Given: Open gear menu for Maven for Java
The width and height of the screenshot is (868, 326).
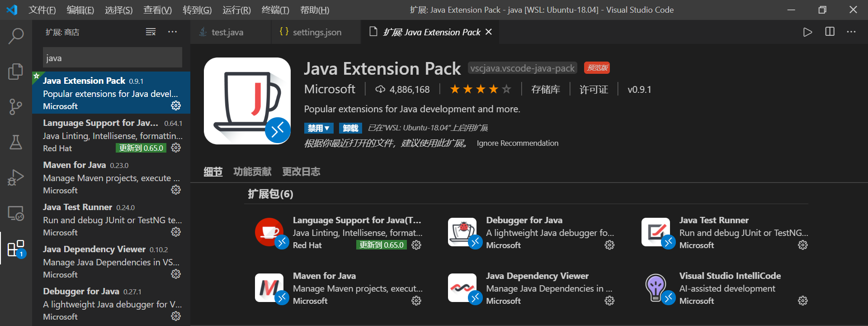Looking at the screenshot, I should (x=176, y=190).
